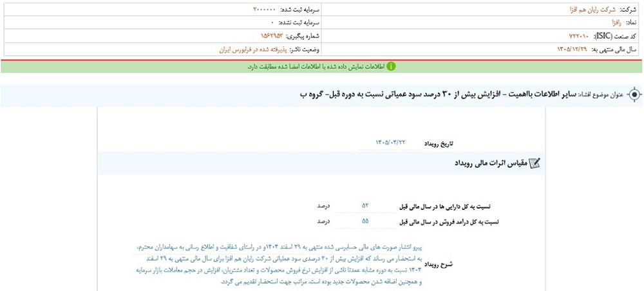Click the شماره پیگیری label

303,36
